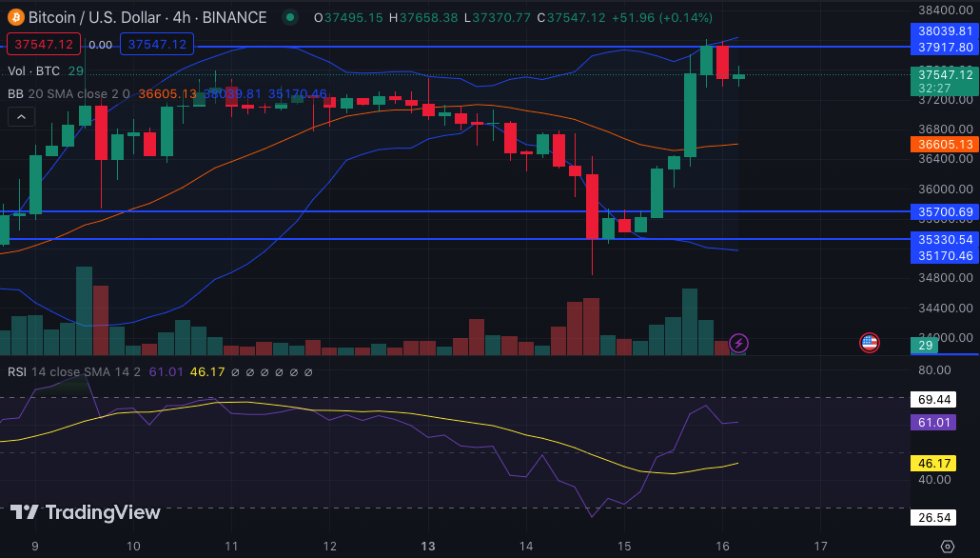Click the purple RSI value label 61.01
This screenshot has height=558, width=980.
click(933, 422)
